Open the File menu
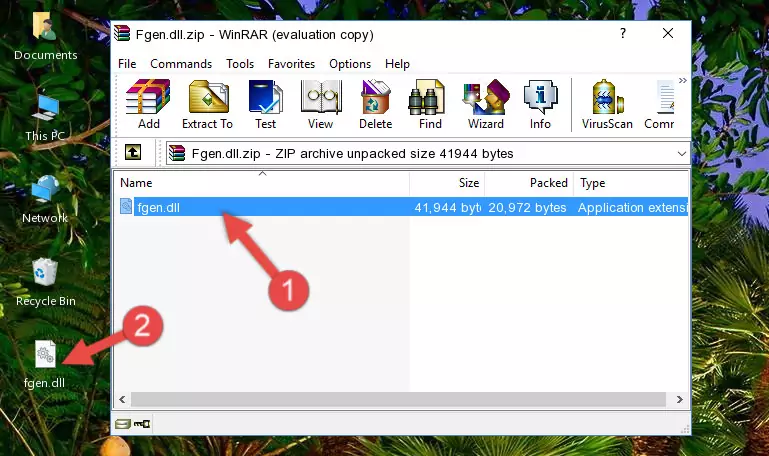This screenshot has width=769, height=456. point(127,64)
